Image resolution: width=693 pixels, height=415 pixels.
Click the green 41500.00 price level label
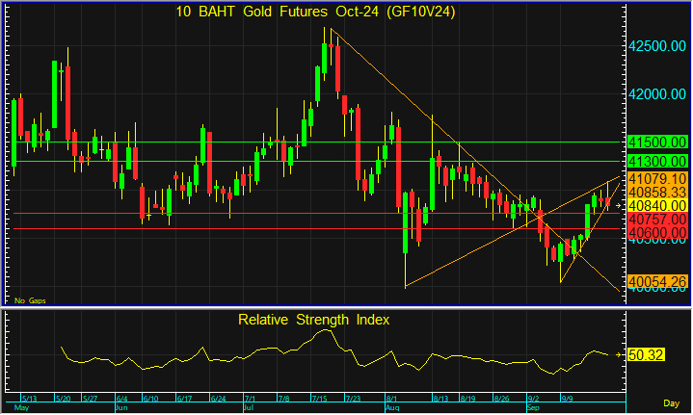click(x=656, y=142)
